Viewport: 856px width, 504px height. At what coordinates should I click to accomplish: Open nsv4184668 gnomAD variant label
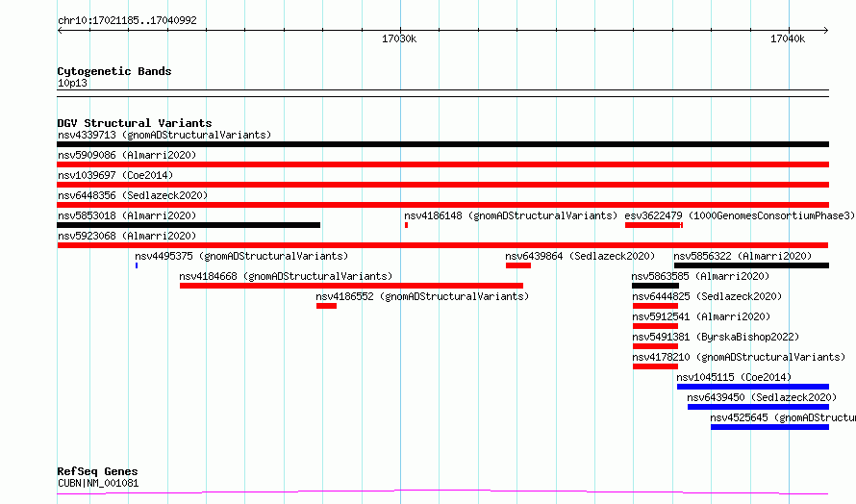[x=286, y=276]
